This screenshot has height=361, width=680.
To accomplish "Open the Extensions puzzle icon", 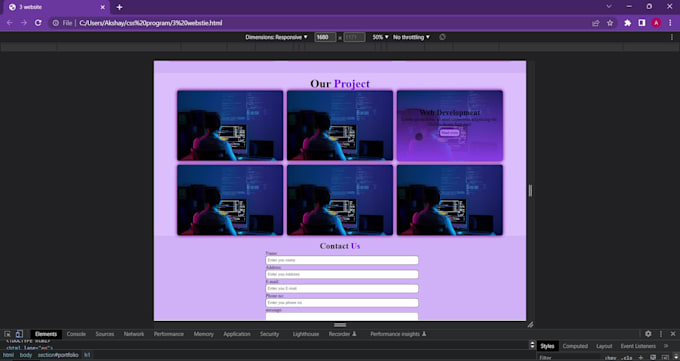I will coord(627,23).
